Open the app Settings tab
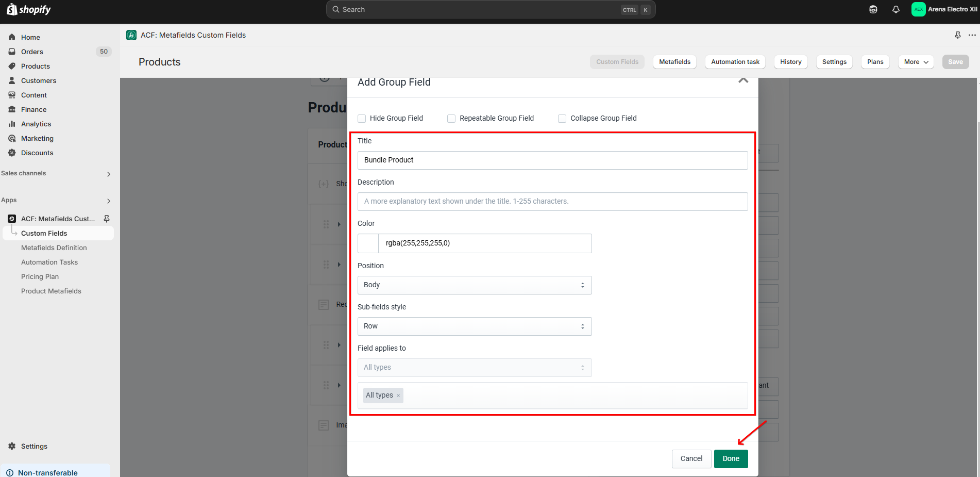 (834, 62)
